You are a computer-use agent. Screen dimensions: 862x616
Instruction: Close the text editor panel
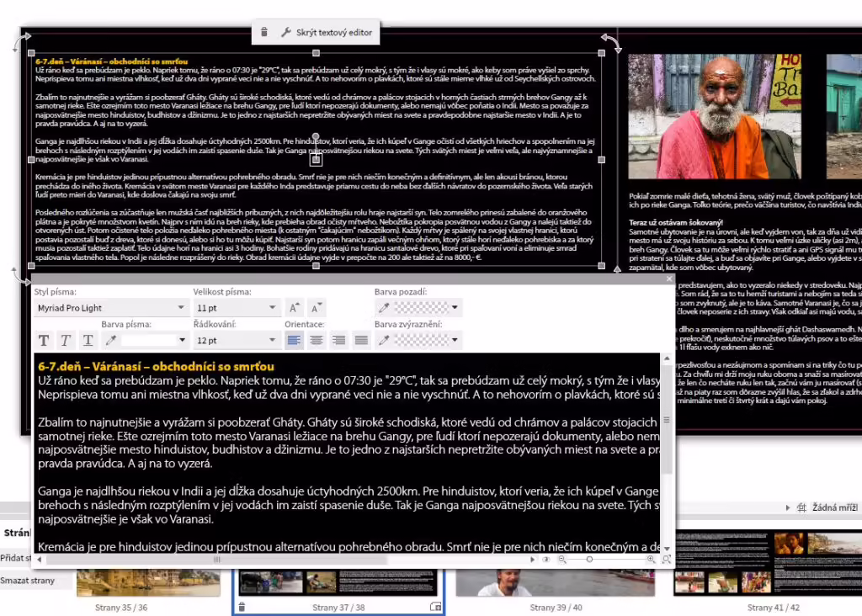[669, 279]
